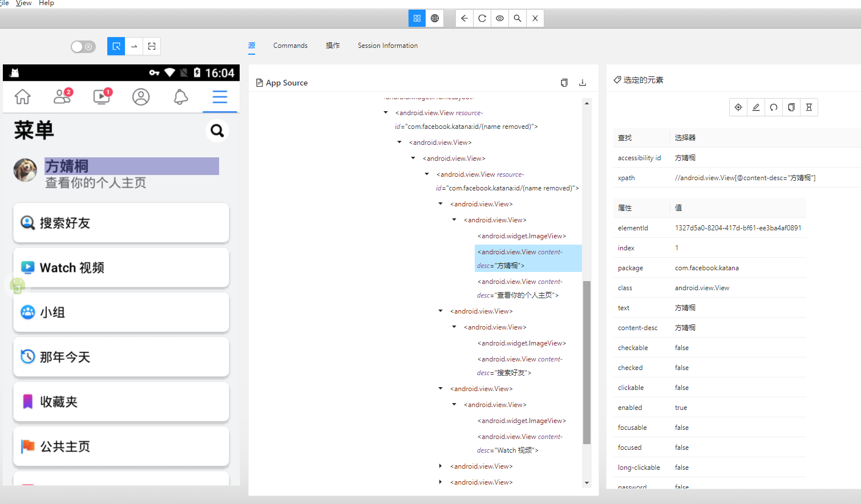
Task: Tap the 搜索好友 card in device
Action: [x=121, y=223]
